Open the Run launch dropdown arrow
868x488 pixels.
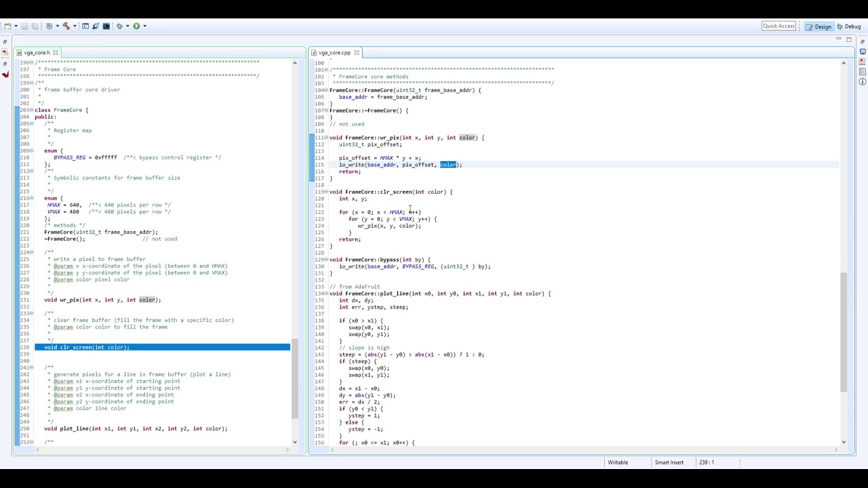(x=145, y=26)
